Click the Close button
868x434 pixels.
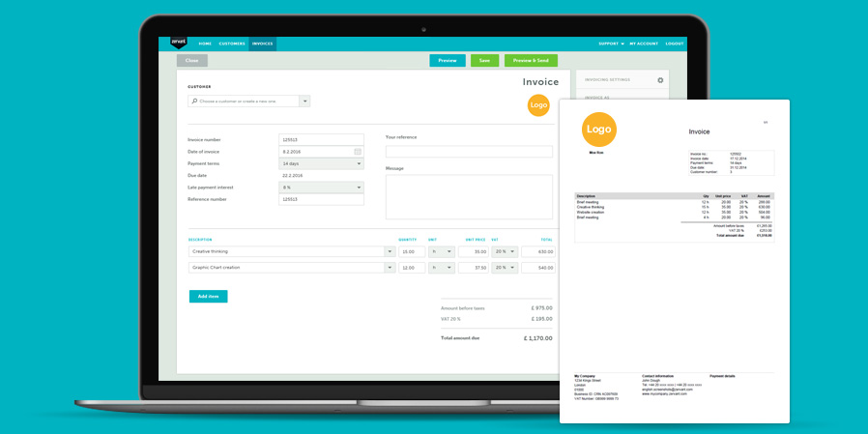pos(192,60)
